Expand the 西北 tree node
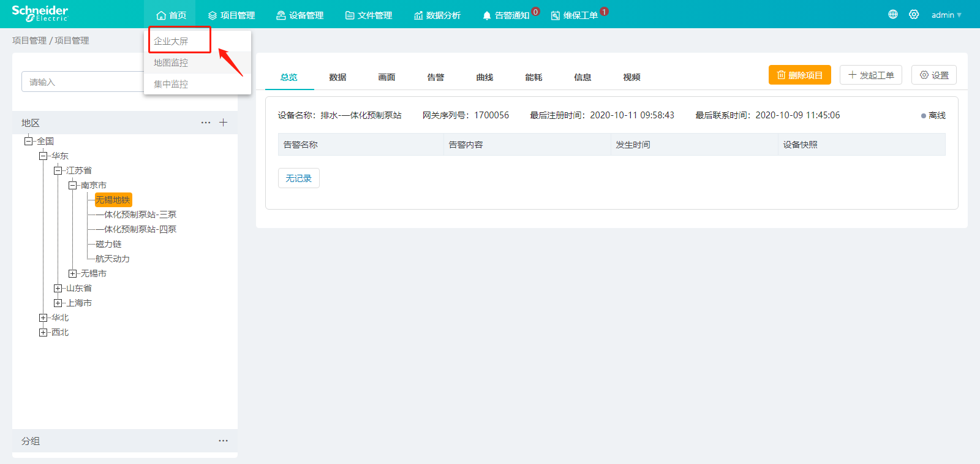Image resolution: width=980 pixels, height=464 pixels. tap(43, 332)
